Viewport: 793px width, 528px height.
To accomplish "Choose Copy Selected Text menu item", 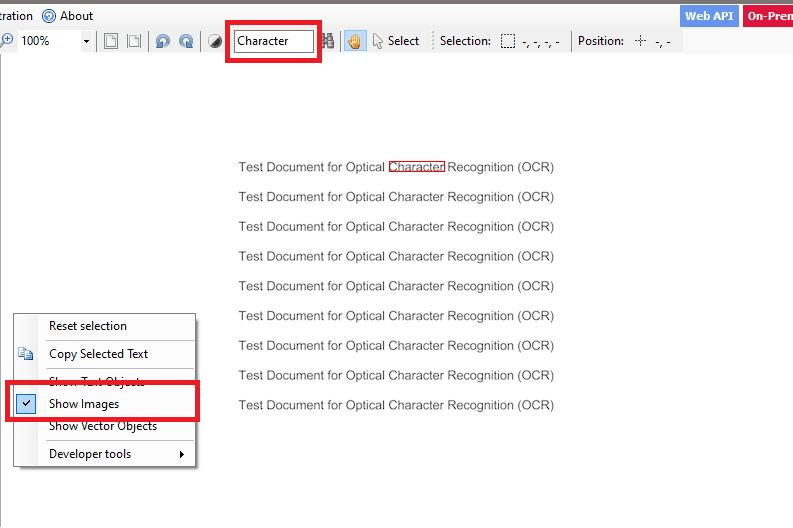I will click(98, 354).
